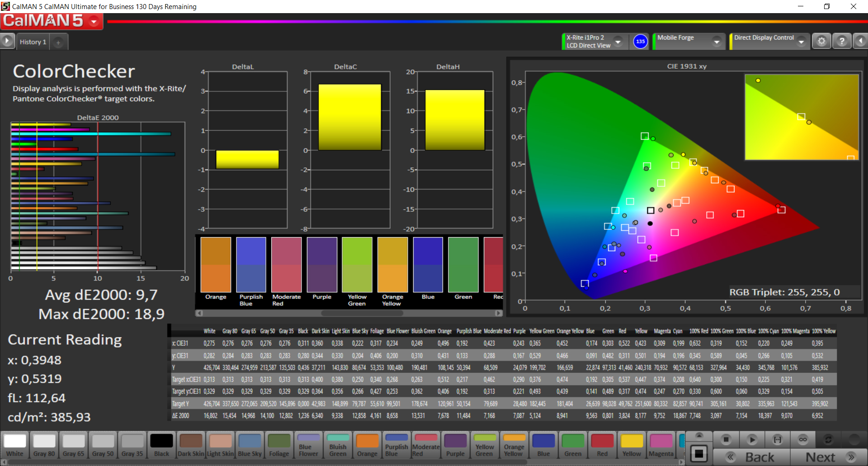868x466 pixels.
Task: Click the read series bracket icon
Action: pyautogui.click(x=777, y=439)
